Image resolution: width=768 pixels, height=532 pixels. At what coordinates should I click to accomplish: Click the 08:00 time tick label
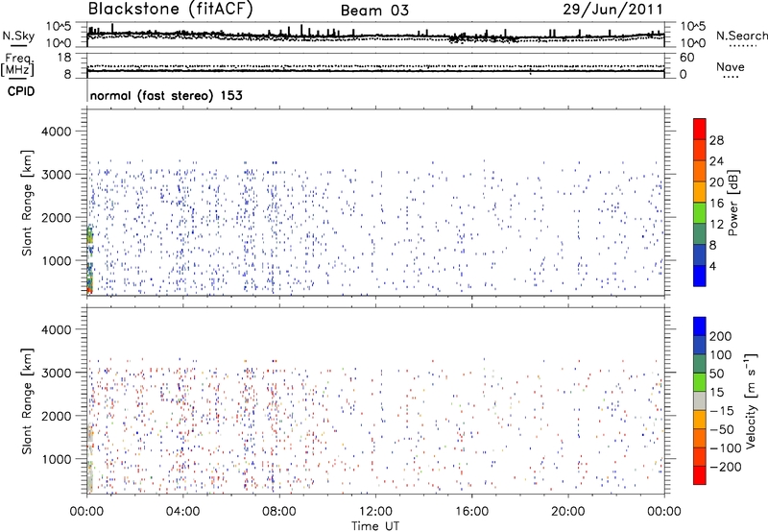click(279, 512)
